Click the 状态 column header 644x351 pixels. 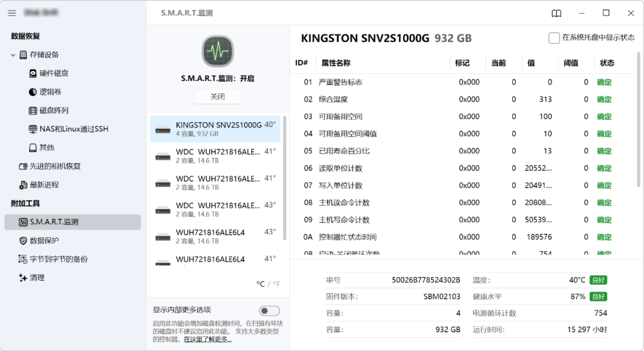click(607, 63)
